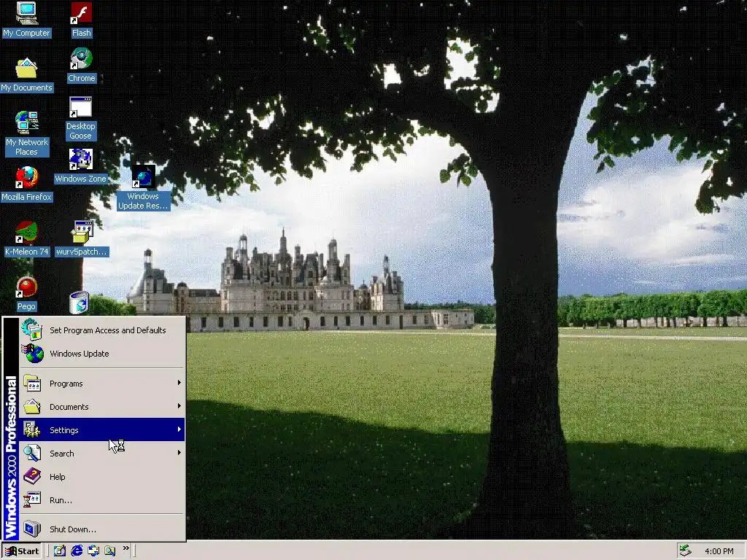Launch Internet Explorer from quick launch
Image resolution: width=747 pixels, height=560 pixels.
coord(77,551)
